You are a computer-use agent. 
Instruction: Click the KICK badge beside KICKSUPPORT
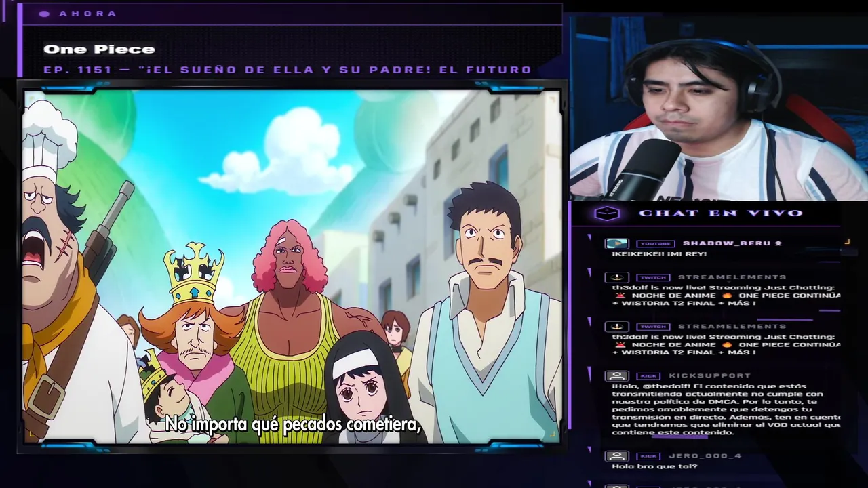click(648, 376)
